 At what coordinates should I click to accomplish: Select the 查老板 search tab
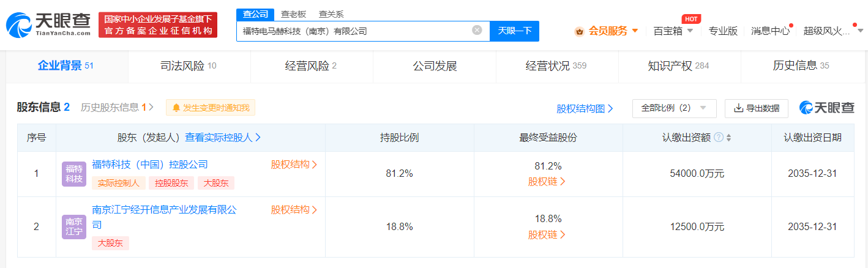(293, 14)
